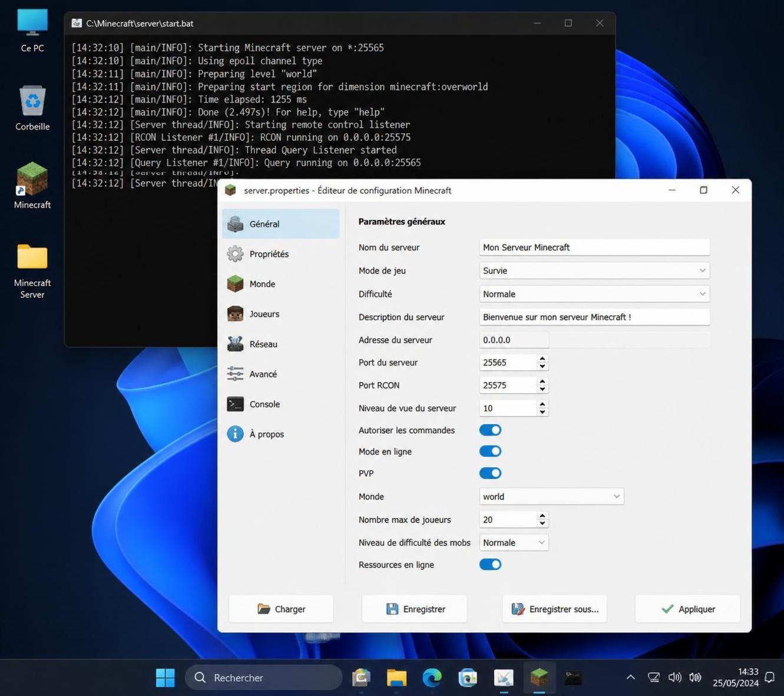Click the Réseau network icon

[x=235, y=344]
